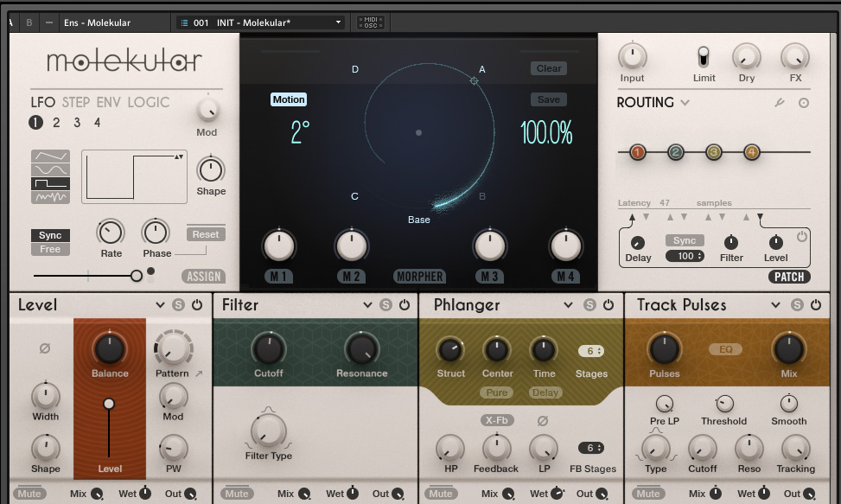Open the ENV modulator tab
The image size is (841, 504).
coord(109,103)
